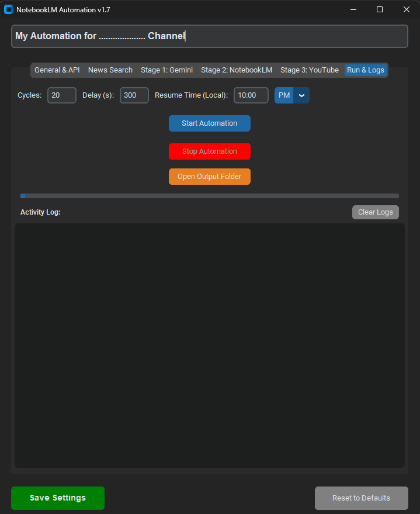Expand the AM/PM dropdown arrow
The image size is (420, 514).
(301, 95)
